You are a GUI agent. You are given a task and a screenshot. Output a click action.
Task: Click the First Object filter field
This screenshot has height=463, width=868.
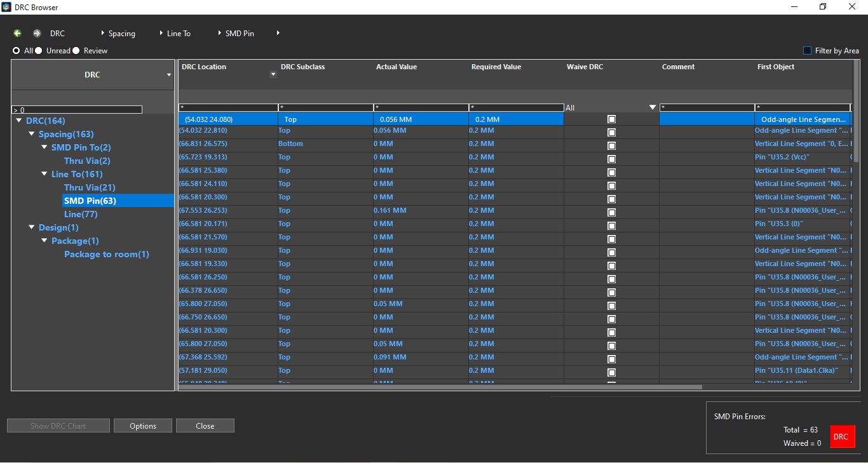(802, 107)
